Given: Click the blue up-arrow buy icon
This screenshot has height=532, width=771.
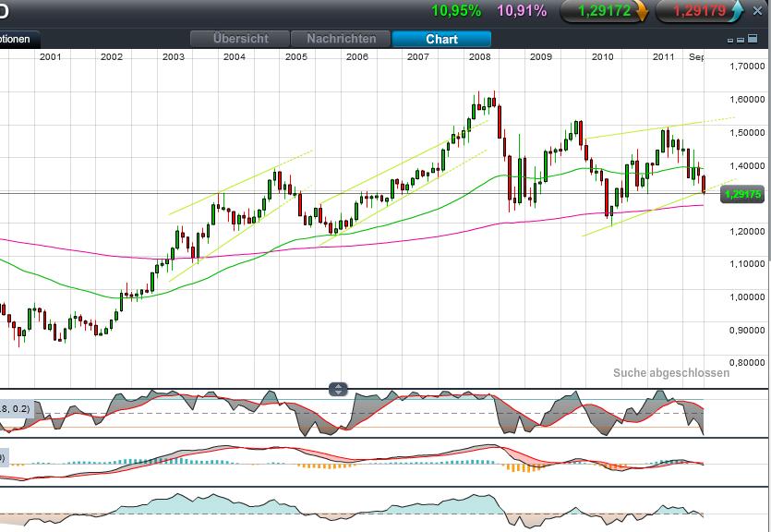Looking at the screenshot, I should click(x=737, y=12).
